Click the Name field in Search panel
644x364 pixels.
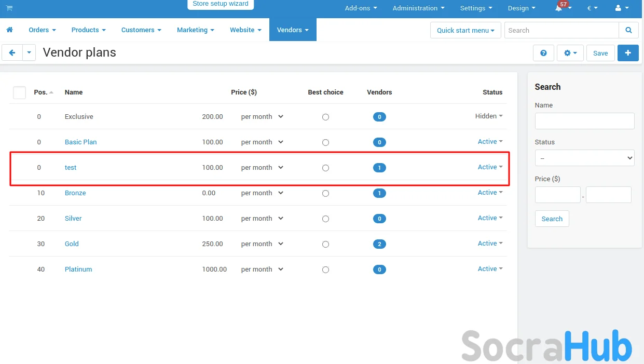584,121
